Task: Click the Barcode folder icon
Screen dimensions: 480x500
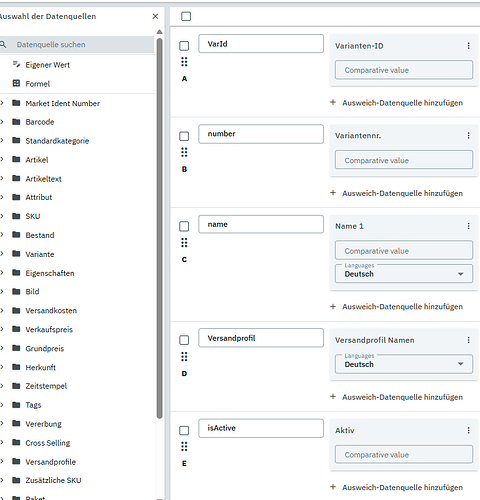Action: pos(16,122)
